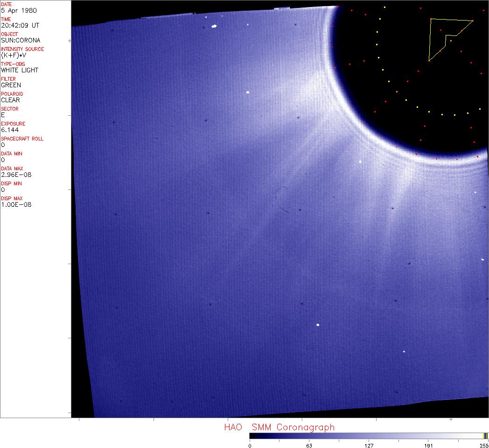This screenshot has height=448, width=489.
Task: Click the yellow saturated end of the color bar
Action: [x=486, y=435]
